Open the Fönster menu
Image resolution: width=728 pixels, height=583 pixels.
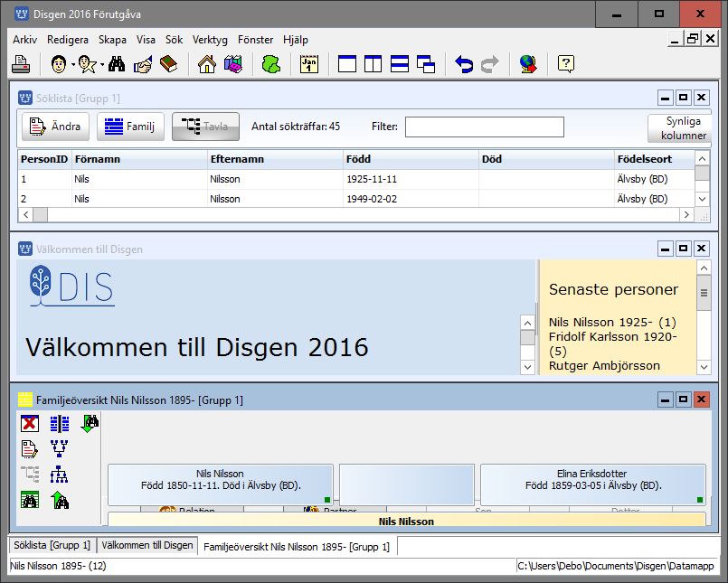tap(255, 40)
